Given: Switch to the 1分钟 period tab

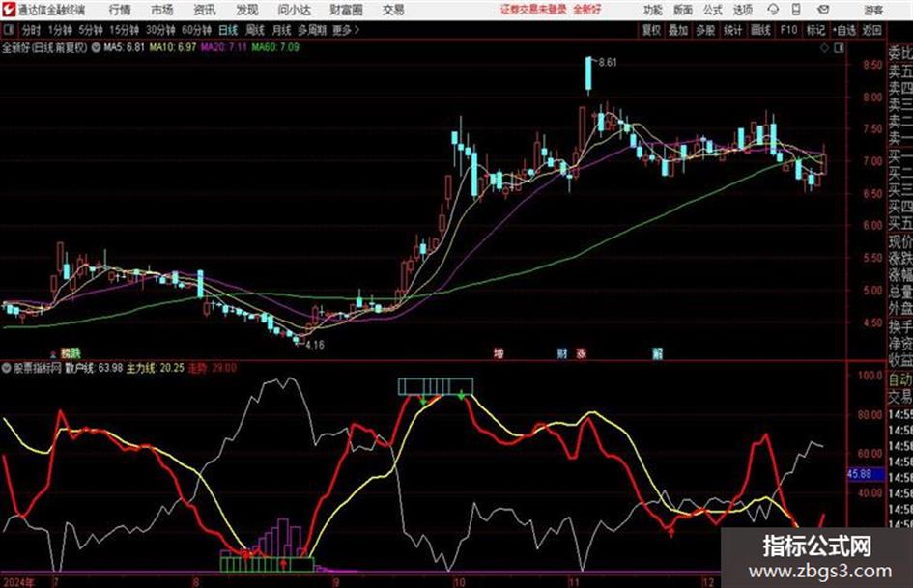Looking at the screenshot, I should [60, 30].
